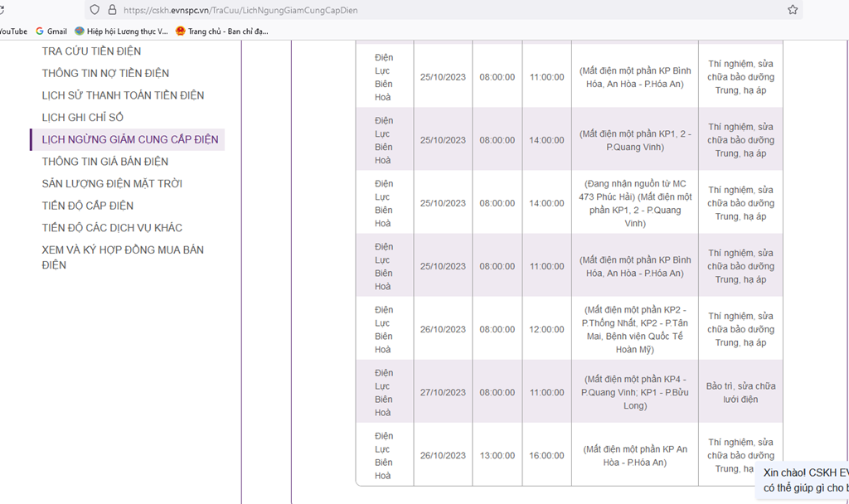
Task: Bookmark this page with the star icon
Action: [793, 10]
